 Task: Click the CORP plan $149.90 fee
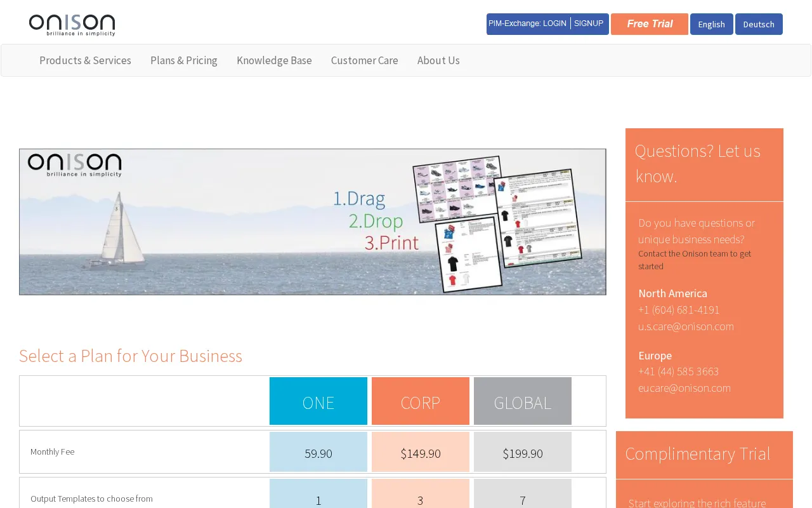(x=421, y=452)
